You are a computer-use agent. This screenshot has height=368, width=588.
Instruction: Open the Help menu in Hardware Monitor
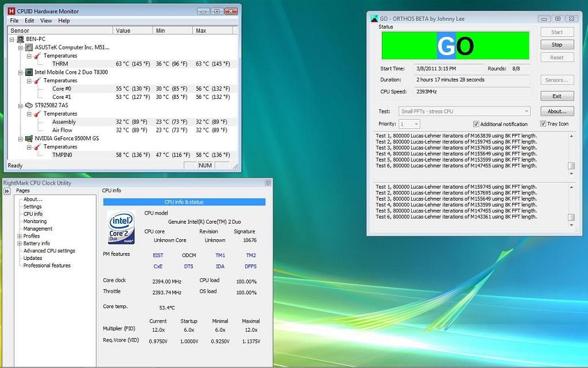[x=64, y=21]
